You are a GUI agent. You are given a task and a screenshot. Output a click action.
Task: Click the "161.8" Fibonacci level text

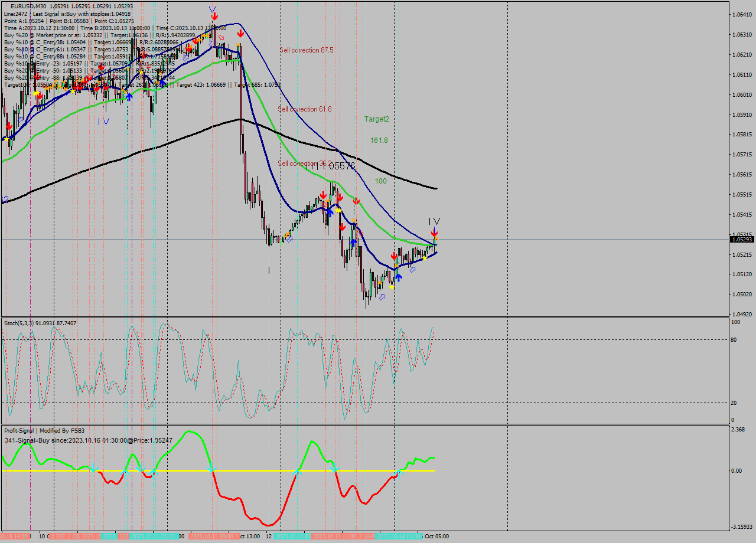tap(377, 140)
